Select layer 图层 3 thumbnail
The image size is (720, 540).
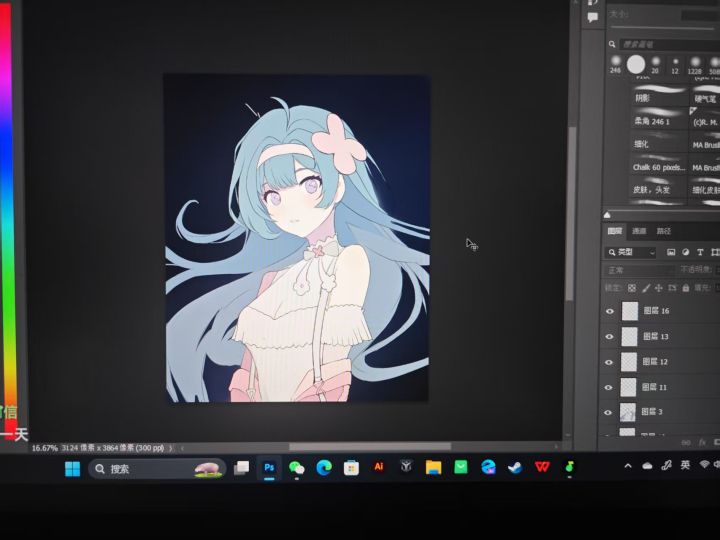coord(628,412)
